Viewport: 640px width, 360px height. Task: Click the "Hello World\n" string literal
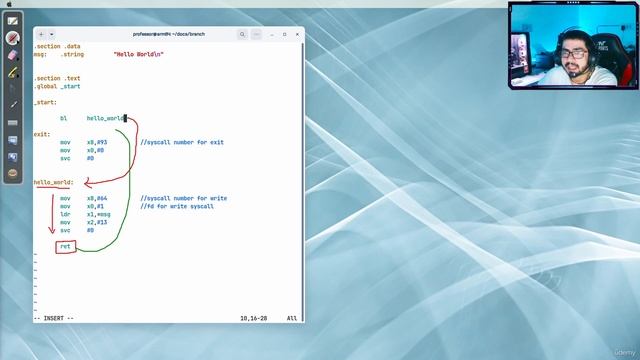tap(139, 54)
